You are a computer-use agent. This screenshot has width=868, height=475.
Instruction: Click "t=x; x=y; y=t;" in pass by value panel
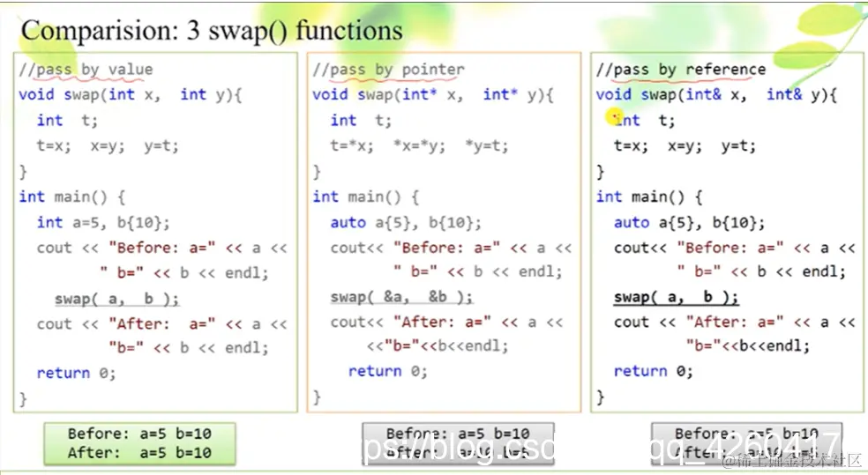(108, 146)
